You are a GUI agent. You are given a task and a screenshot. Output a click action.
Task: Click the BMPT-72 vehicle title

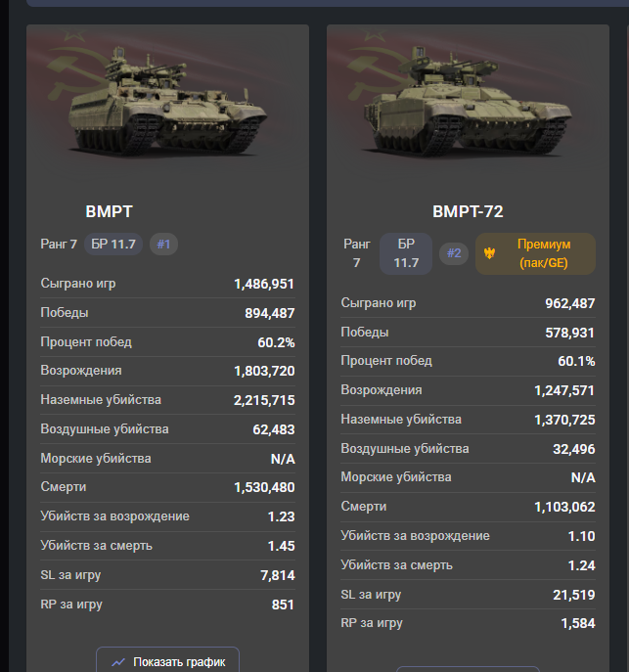pyautogui.click(x=468, y=211)
